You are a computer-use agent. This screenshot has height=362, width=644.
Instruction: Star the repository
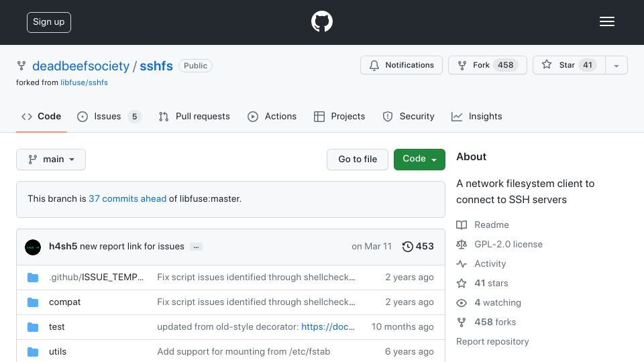coord(570,65)
